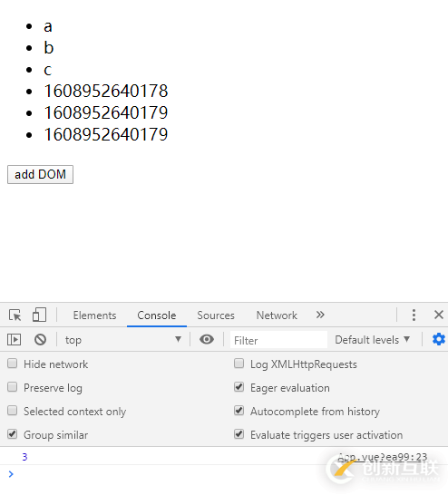The image size is (448, 495).
Task: Uncheck the Group similar checkbox
Action: tap(13, 434)
